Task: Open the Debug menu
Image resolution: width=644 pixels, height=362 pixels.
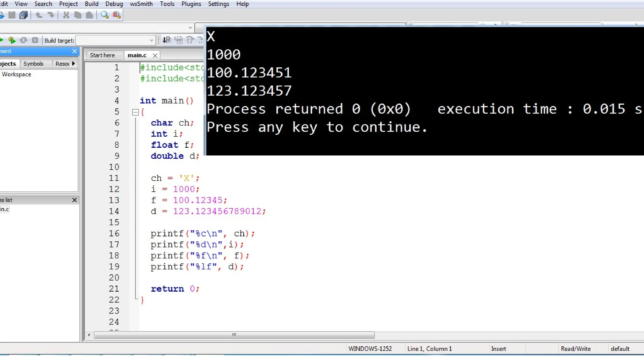Action: tap(114, 4)
